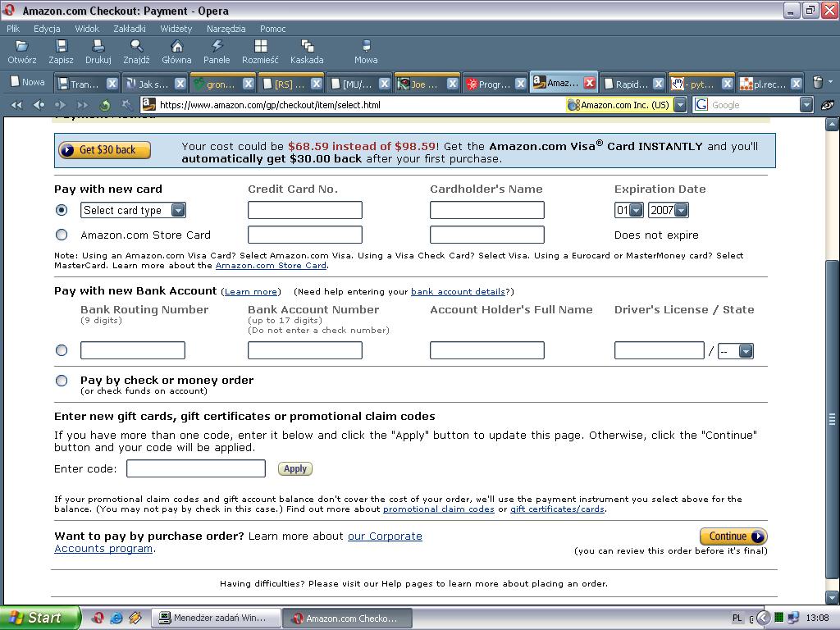Click the rewind navigation arrow icon
This screenshot has height=630, width=840.
point(17,105)
